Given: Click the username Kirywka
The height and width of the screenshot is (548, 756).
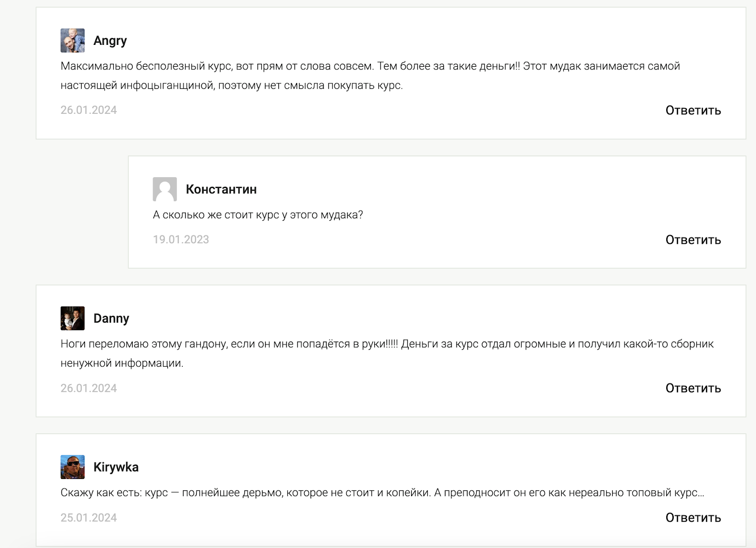Looking at the screenshot, I should tap(116, 467).
